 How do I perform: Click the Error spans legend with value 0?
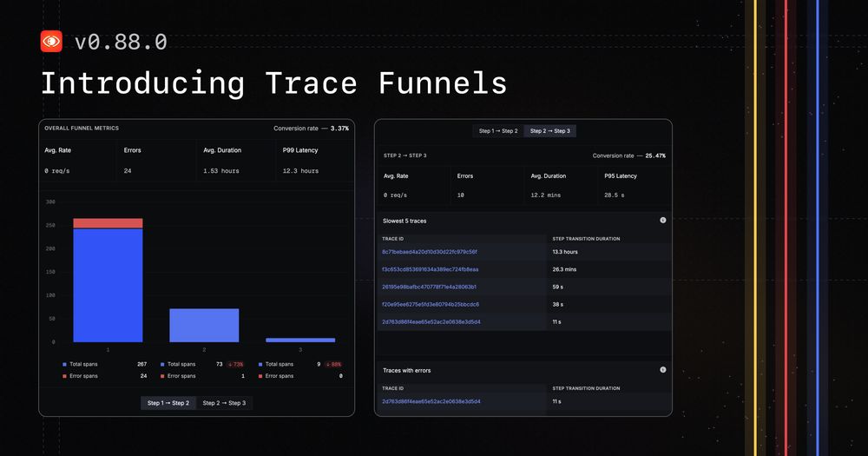coord(300,376)
